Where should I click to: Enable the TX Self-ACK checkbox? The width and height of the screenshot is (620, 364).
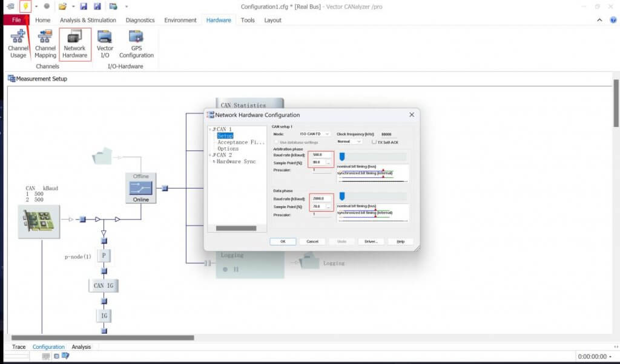(x=374, y=141)
